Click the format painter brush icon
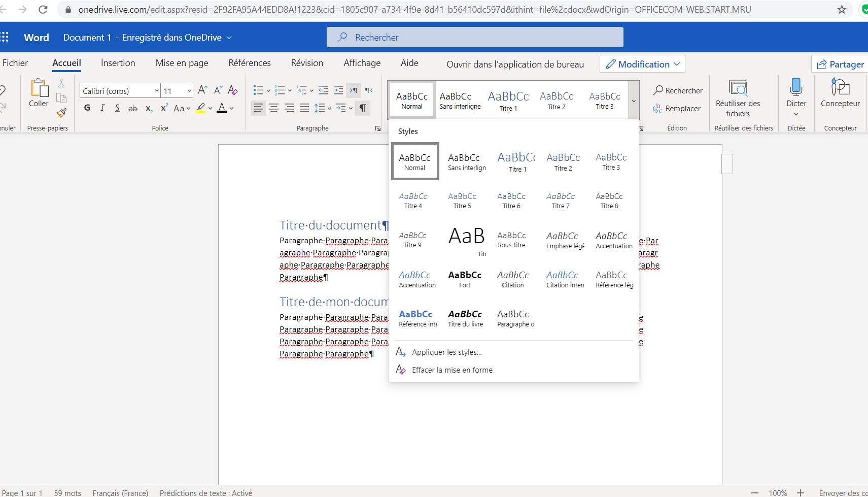This screenshot has height=497, width=868. coord(61,113)
